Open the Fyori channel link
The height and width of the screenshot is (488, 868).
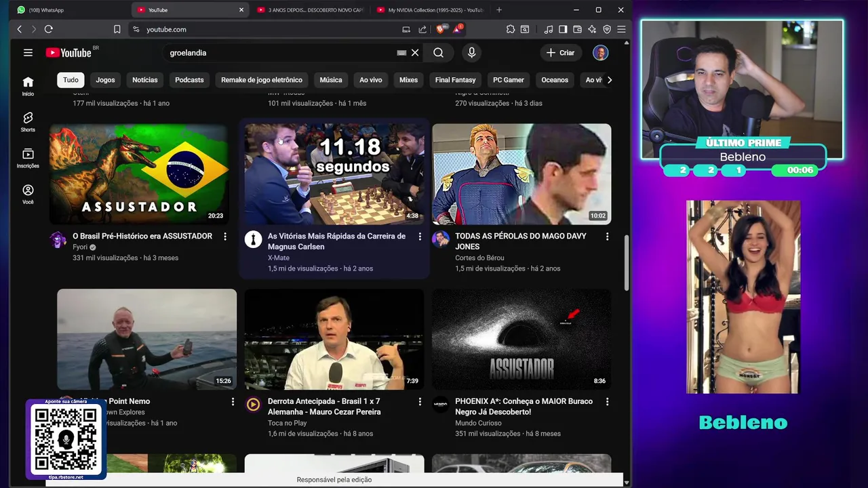click(x=81, y=247)
